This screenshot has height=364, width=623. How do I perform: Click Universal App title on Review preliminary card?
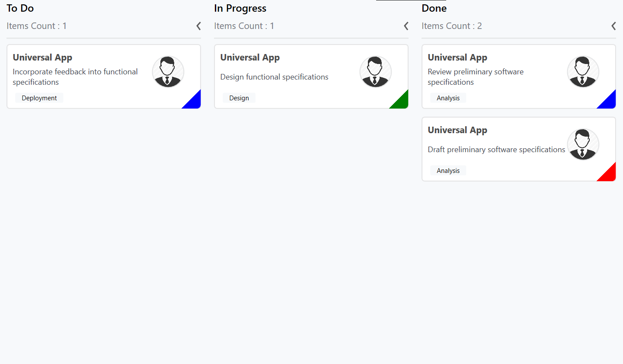(457, 57)
